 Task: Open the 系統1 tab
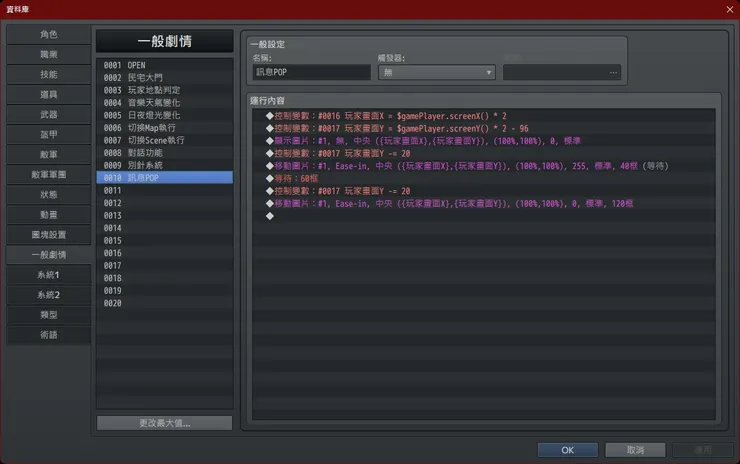[x=49, y=275]
